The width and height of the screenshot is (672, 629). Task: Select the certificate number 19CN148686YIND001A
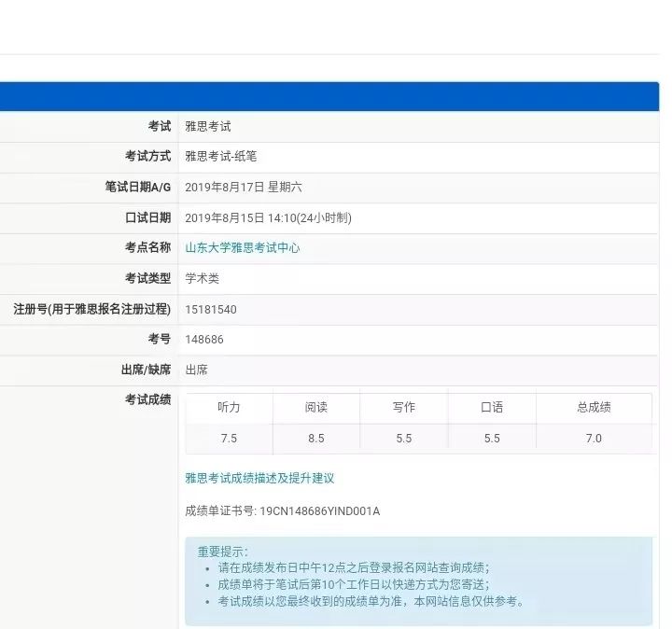(x=320, y=511)
